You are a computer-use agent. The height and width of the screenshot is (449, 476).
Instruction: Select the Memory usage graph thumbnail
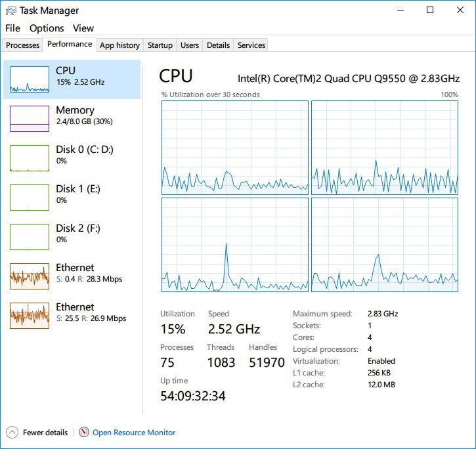click(30, 119)
